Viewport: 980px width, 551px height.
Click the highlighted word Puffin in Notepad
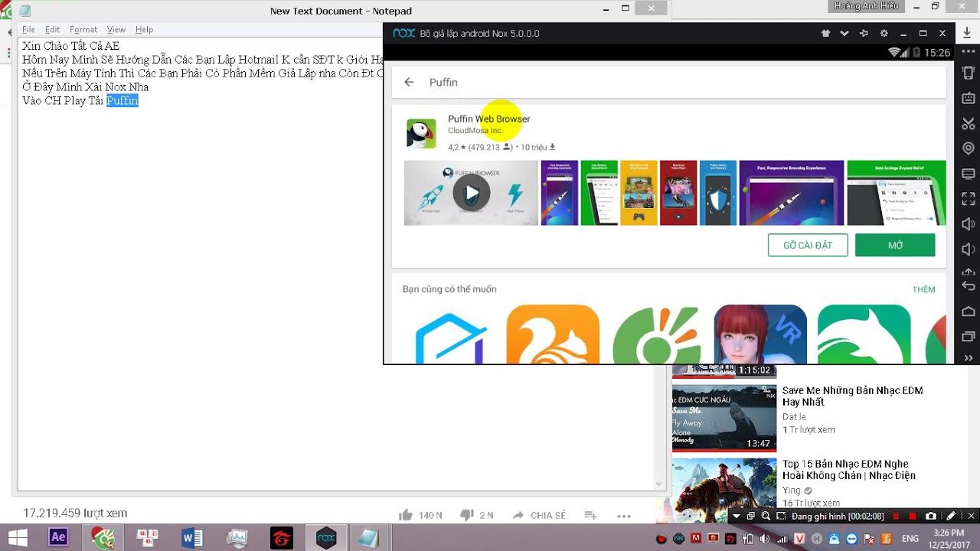click(122, 101)
